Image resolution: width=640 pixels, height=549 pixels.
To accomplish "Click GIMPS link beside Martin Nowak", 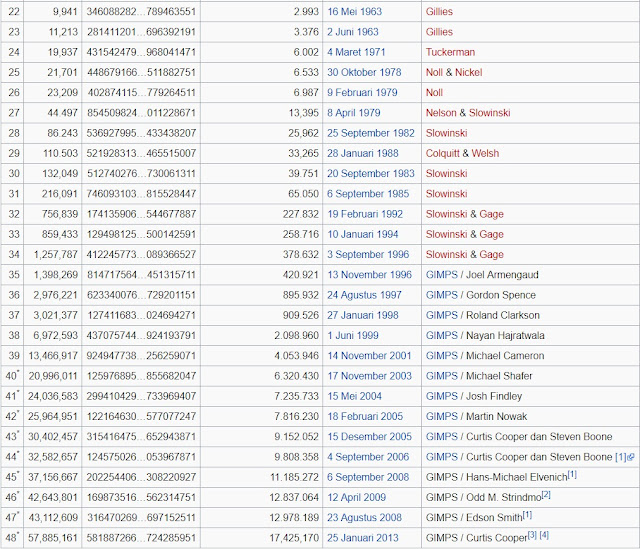I will point(442,417).
